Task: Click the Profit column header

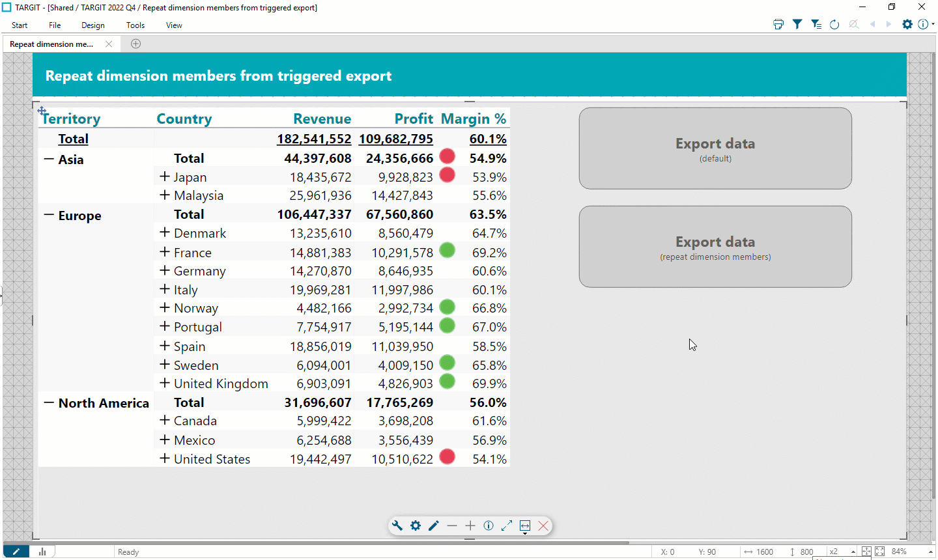Action: tap(414, 119)
